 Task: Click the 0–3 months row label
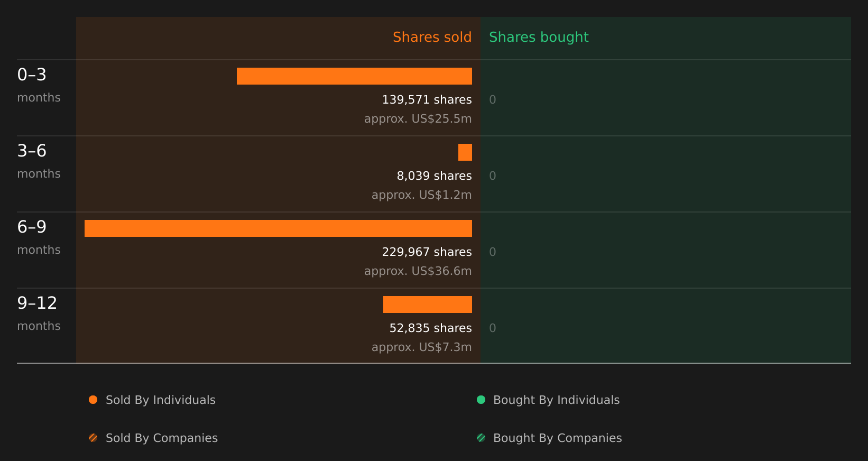tap(39, 85)
